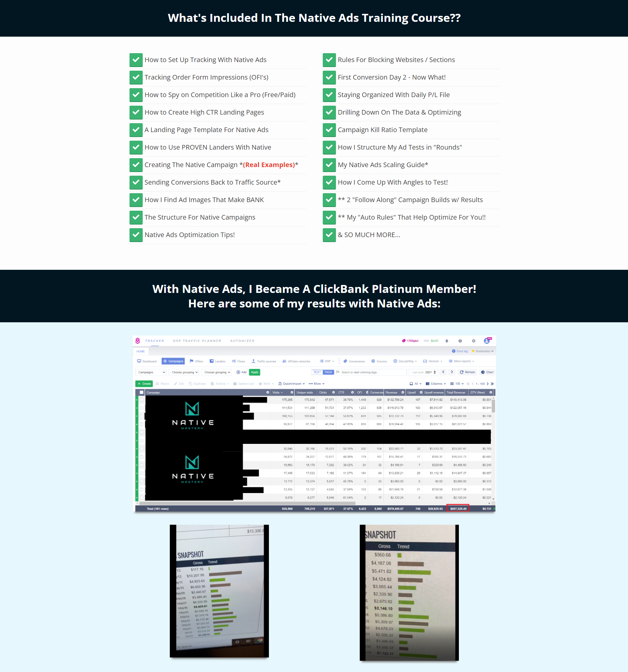Image resolution: width=628 pixels, height=672 pixels.
Task: Switch the tag filter to TEXT mode
Action: coord(317,372)
